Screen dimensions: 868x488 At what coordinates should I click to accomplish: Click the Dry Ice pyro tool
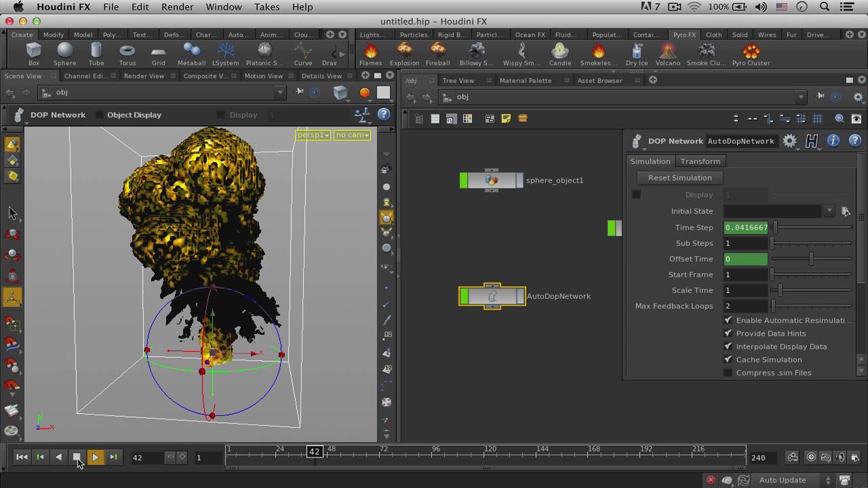coord(637,54)
